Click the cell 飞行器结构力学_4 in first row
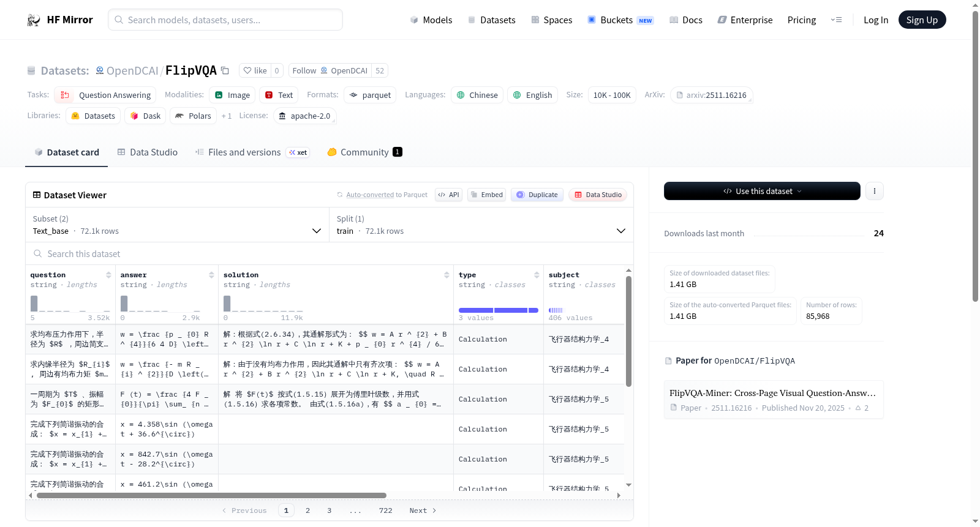Image resolution: width=980 pixels, height=527 pixels. point(584,339)
